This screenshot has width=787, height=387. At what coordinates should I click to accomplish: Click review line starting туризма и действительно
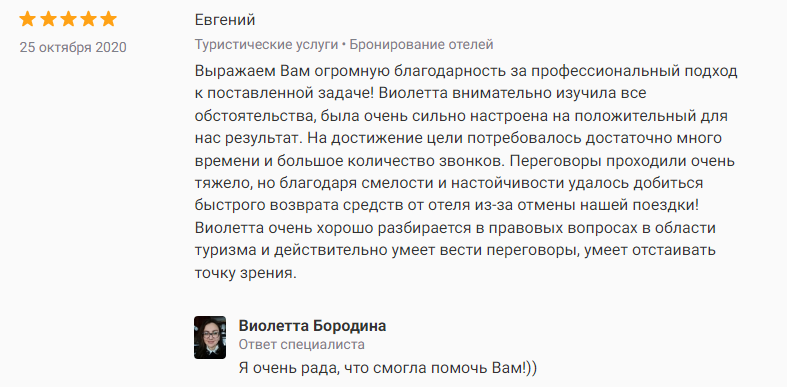(x=455, y=251)
